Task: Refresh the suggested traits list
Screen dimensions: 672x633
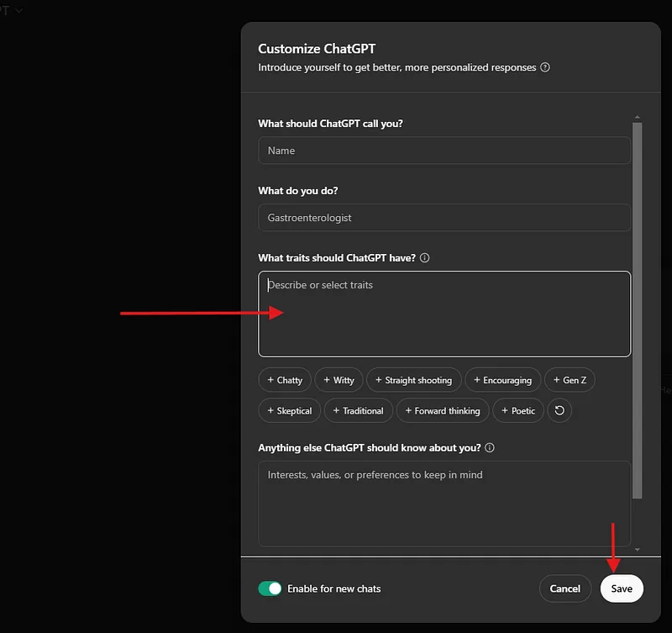Action: coord(559,410)
